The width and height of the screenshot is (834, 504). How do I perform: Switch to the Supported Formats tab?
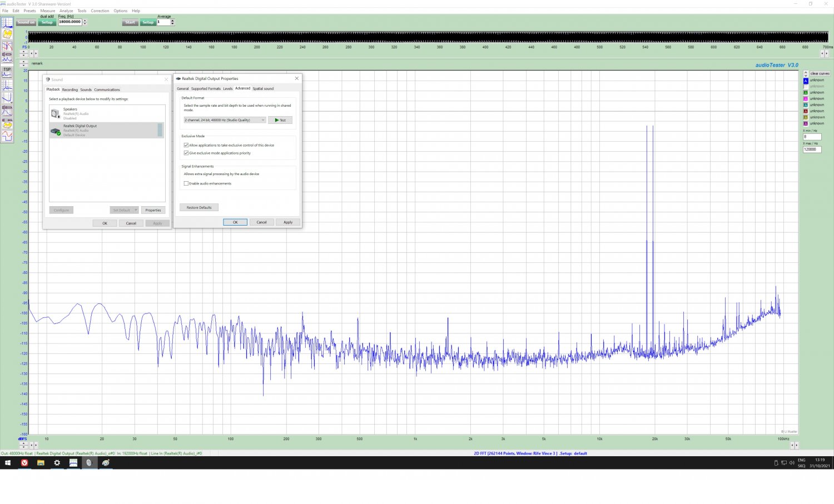point(206,88)
